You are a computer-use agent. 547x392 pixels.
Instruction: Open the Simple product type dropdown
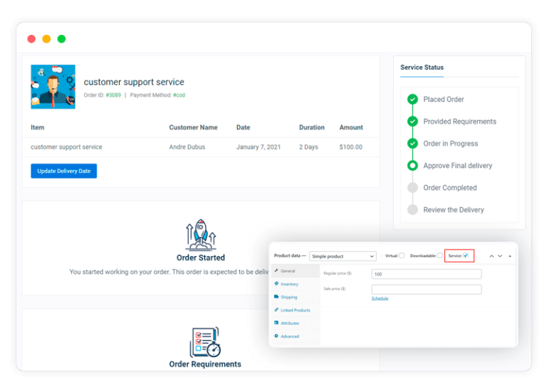click(343, 256)
